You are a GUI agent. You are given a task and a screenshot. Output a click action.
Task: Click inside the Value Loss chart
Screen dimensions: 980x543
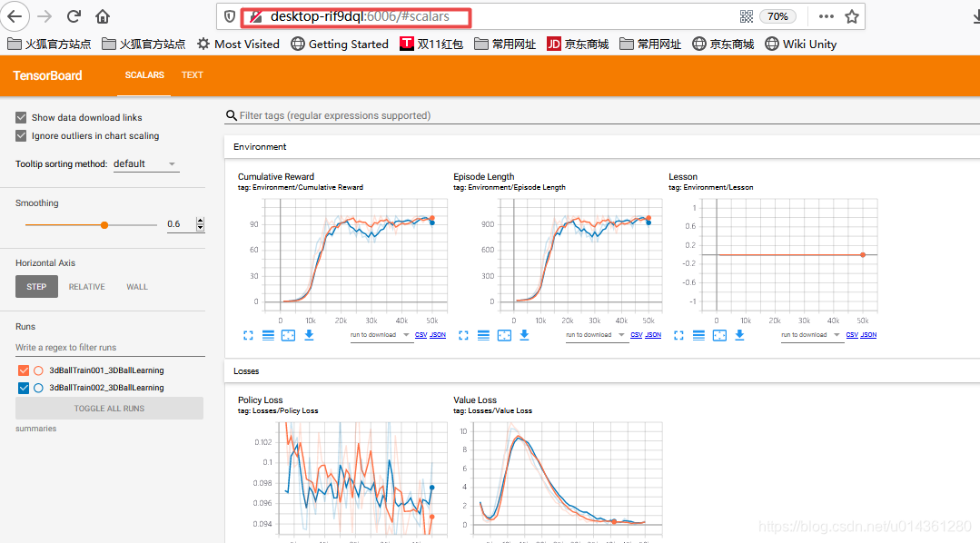567,479
